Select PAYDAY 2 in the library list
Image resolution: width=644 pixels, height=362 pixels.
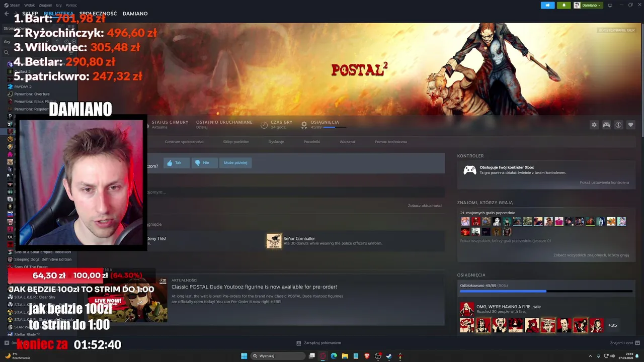click(23, 86)
